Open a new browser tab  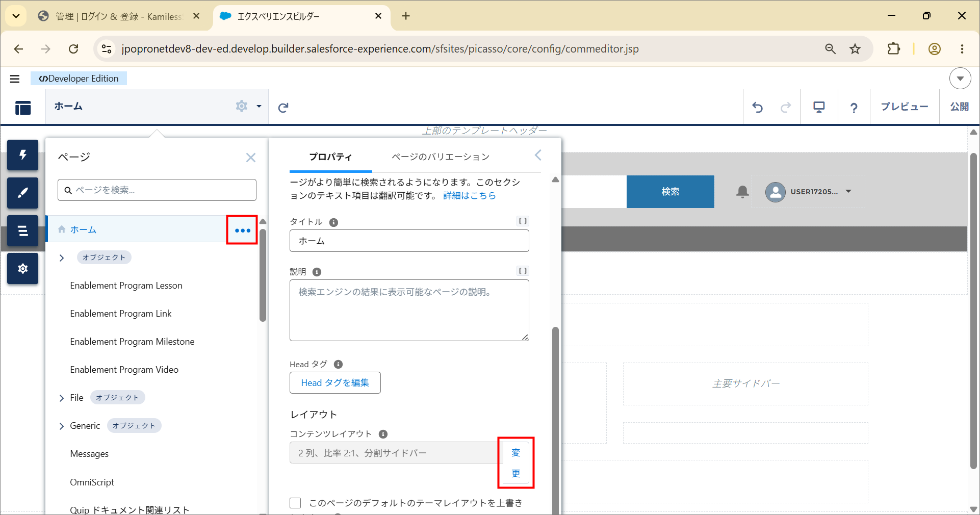(x=406, y=16)
